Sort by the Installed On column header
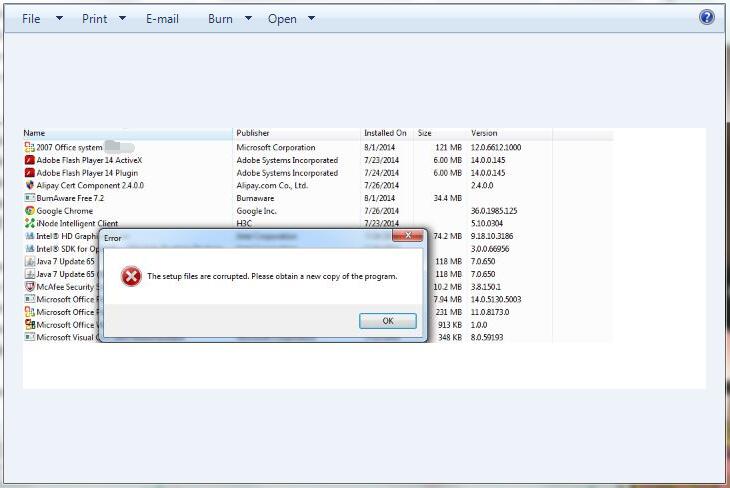This screenshot has height=488, width=730. click(x=385, y=133)
